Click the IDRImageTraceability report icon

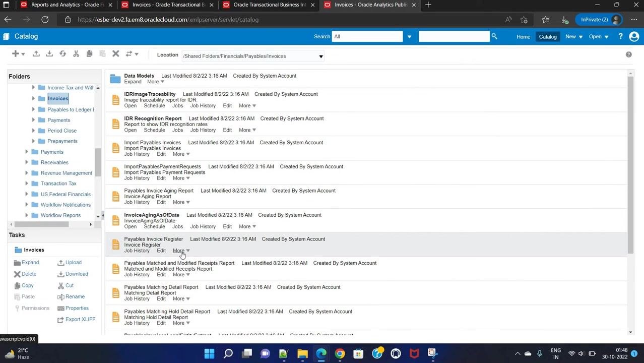tap(116, 100)
